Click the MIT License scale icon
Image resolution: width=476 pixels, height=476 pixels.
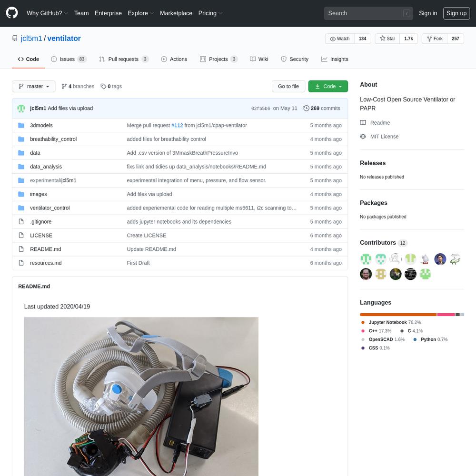[363, 137]
